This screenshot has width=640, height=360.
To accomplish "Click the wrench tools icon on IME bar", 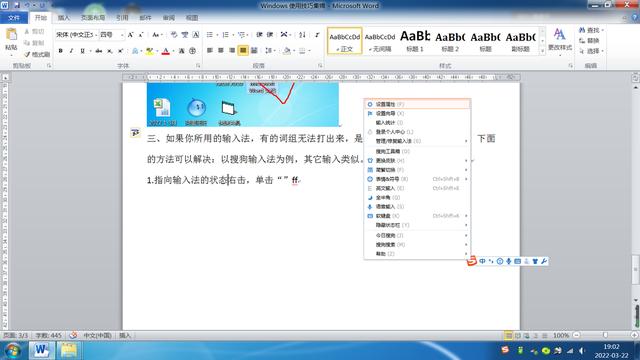I will [x=544, y=261].
